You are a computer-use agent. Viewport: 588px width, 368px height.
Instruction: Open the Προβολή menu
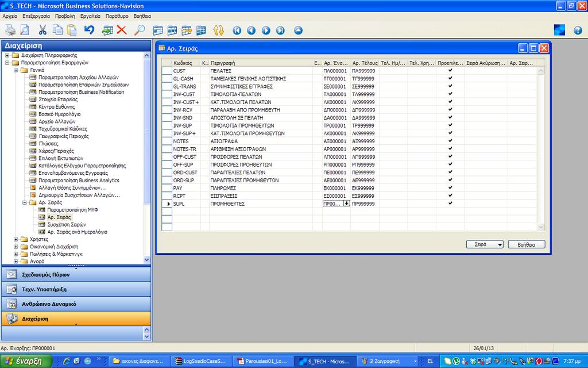tap(65, 16)
